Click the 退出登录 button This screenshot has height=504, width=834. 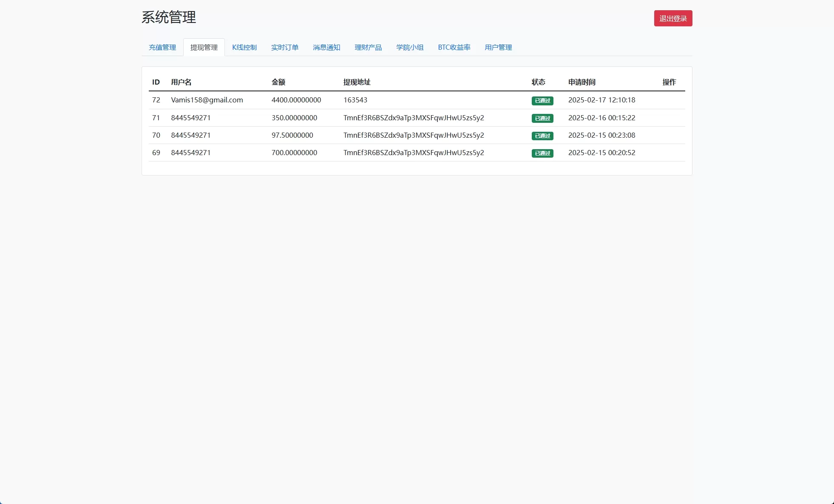[x=673, y=18]
